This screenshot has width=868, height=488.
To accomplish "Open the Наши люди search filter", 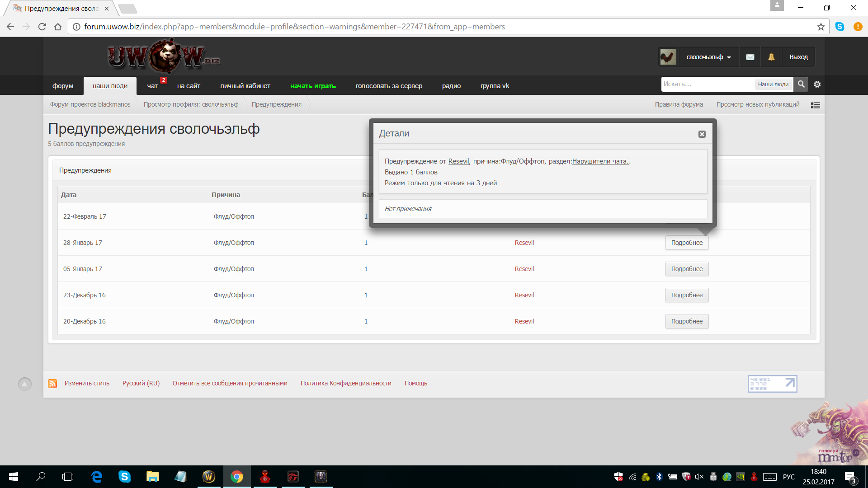I will [773, 84].
